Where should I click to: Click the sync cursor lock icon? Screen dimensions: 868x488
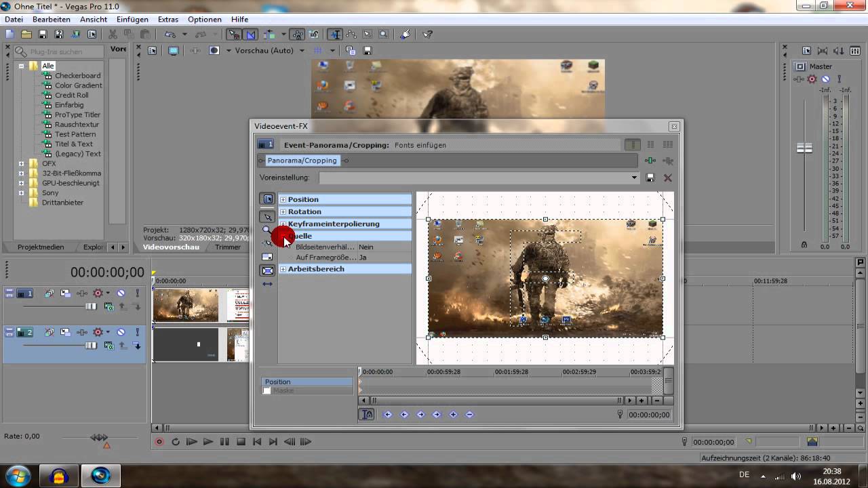pyautogui.click(x=367, y=415)
